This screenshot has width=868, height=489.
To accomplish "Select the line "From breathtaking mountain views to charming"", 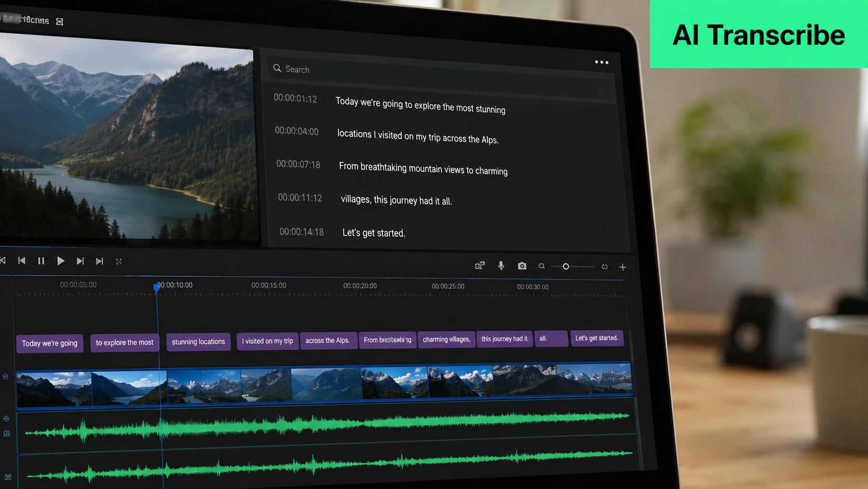I will [423, 168].
